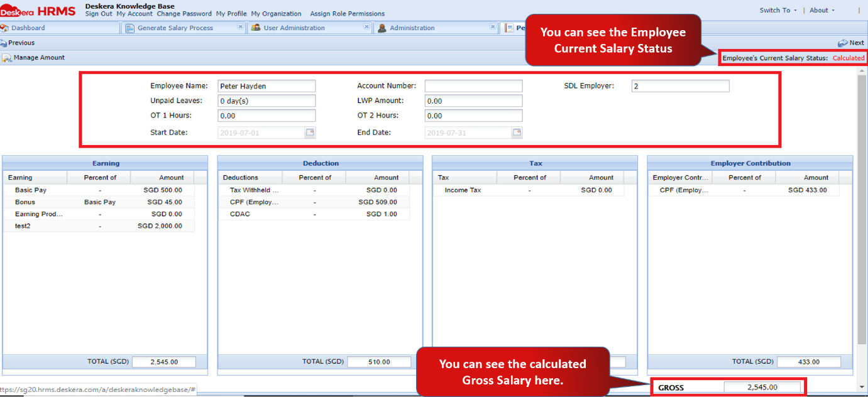The width and height of the screenshot is (868, 397).
Task: Select the Manage Amount tool icon
Action: click(x=6, y=57)
